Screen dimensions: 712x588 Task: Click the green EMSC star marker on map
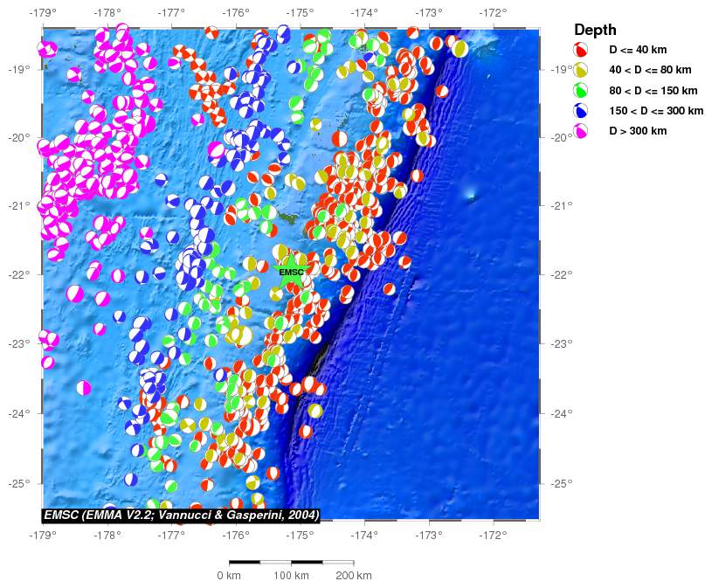point(291,273)
